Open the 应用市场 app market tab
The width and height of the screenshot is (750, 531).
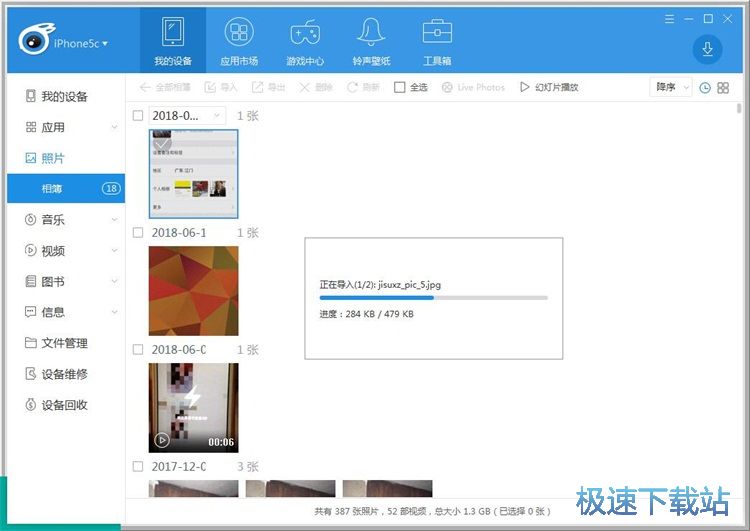pos(238,33)
